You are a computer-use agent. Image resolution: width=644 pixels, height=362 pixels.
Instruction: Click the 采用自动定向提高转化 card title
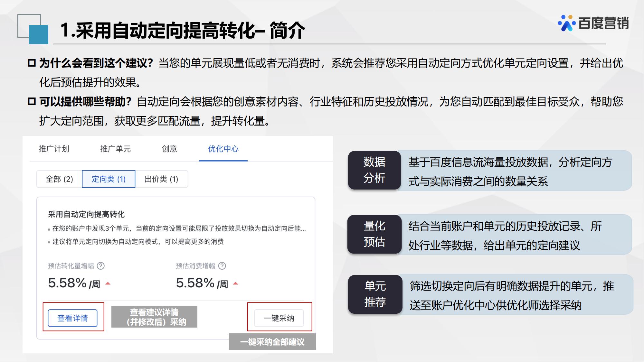pyautogui.click(x=86, y=214)
